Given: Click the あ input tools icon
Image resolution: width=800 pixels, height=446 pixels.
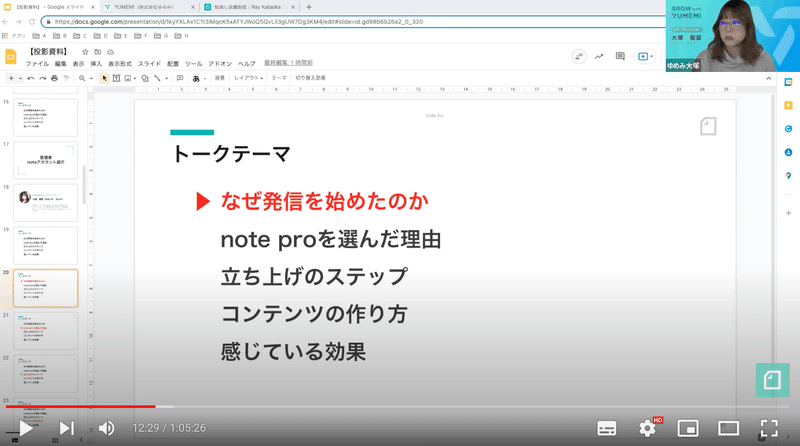Looking at the screenshot, I should [x=196, y=78].
